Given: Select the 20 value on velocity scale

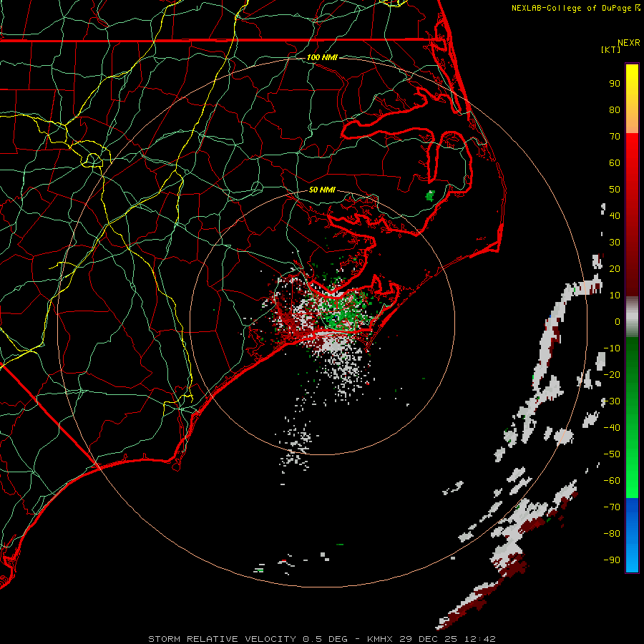Looking at the screenshot, I should point(615,268).
